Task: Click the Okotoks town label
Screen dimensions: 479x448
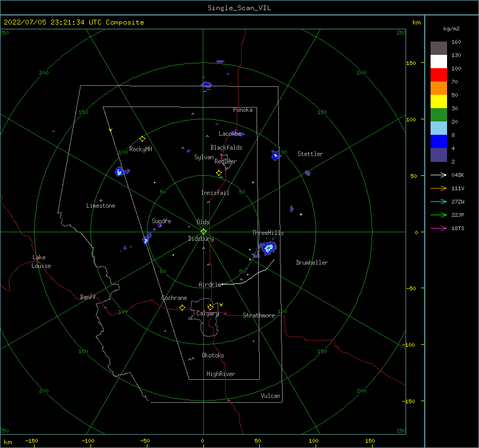Action: click(213, 355)
